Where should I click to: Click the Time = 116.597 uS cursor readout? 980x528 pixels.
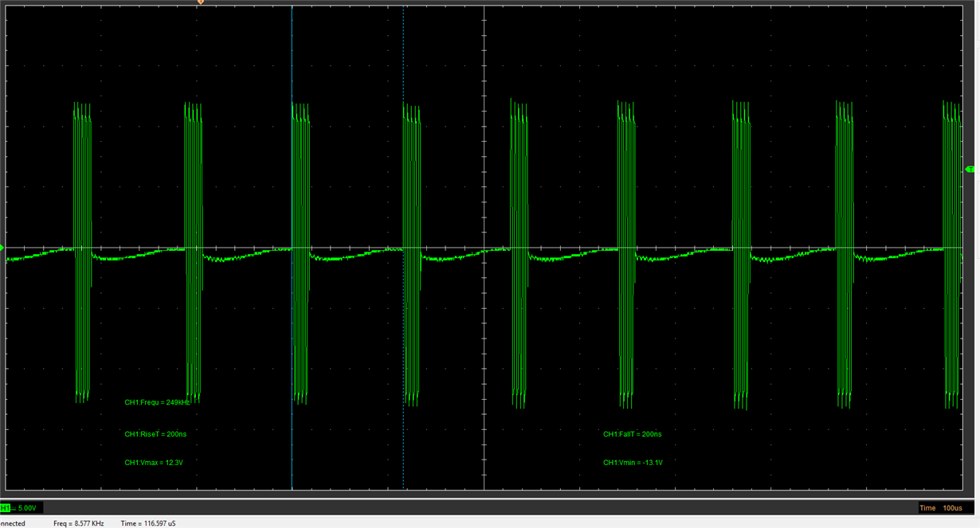148,523
